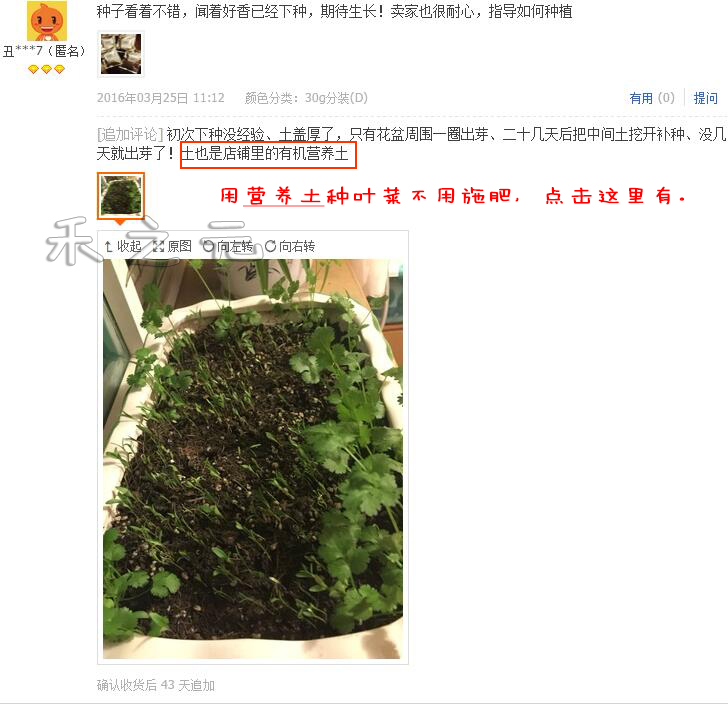Click the reviewer name 丑***7(匿名)

click(x=45, y=51)
